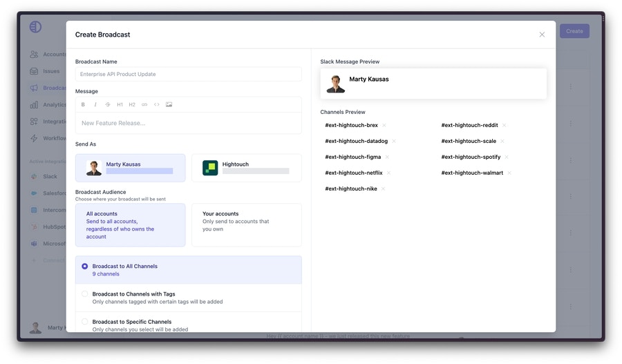Click the '9 channels' text
The height and width of the screenshot is (364, 622).
[x=106, y=274]
